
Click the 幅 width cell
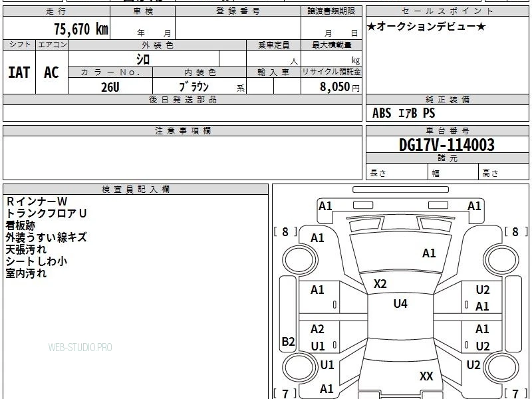454,172
